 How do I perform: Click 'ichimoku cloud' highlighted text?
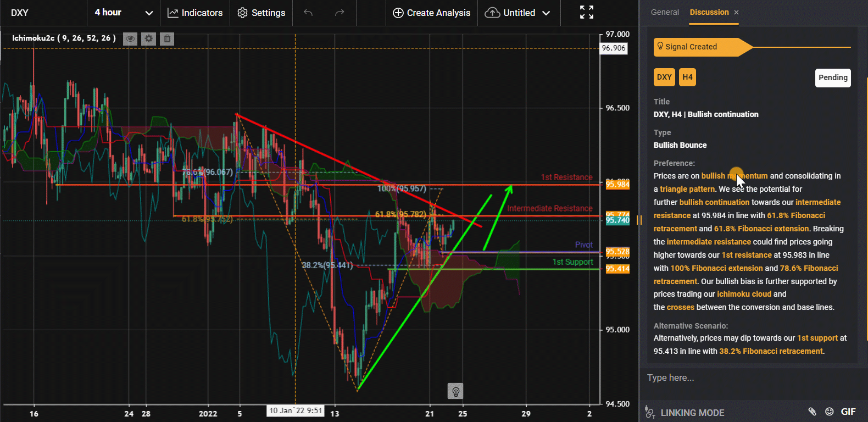click(744, 294)
